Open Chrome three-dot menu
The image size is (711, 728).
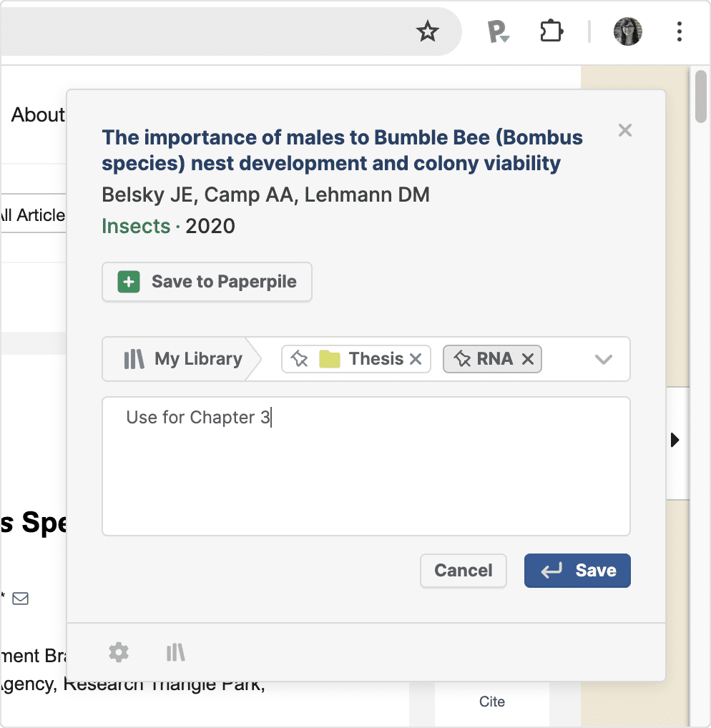[x=679, y=32]
